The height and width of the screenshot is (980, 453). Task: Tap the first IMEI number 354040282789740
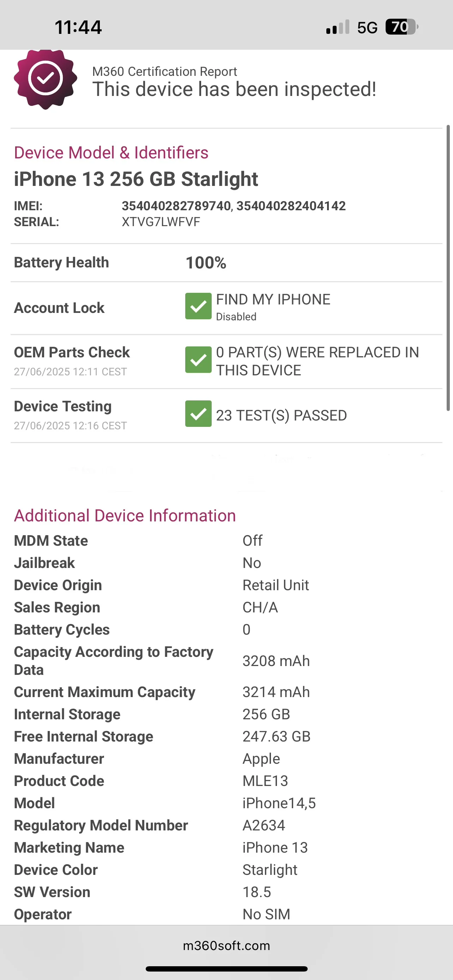(x=176, y=206)
